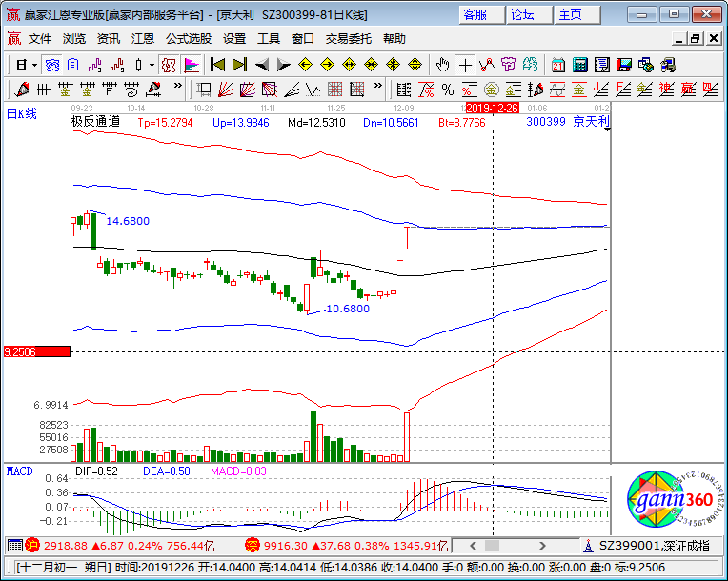Click the yellow diamond horizontal expand icon
Image resolution: width=728 pixels, height=581 pixels.
[349, 65]
